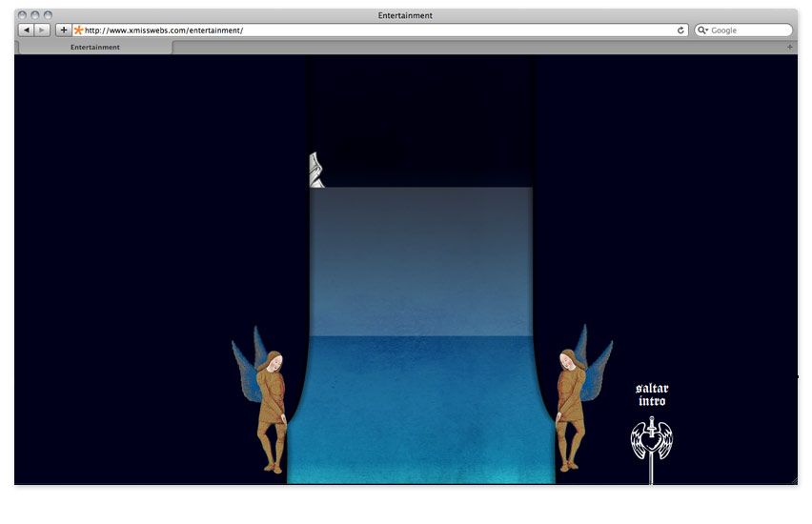Focus the URL address field
This screenshot has width=812, height=524.
(x=380, y=30)
